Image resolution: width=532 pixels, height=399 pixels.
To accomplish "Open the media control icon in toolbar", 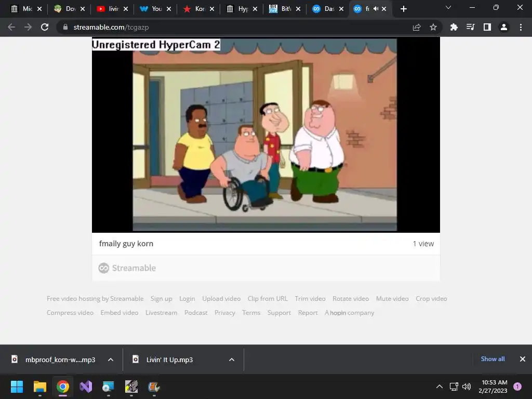I will tap(470, 27).
